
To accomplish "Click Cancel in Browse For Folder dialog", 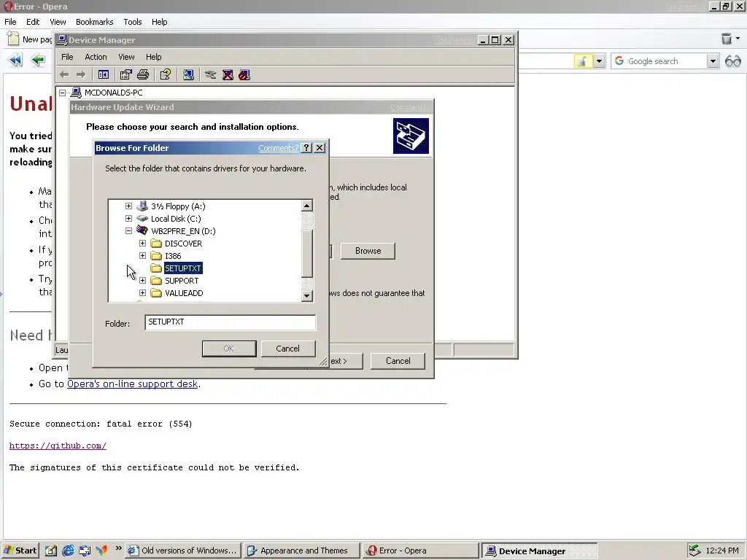I will (x=287, y=349).
